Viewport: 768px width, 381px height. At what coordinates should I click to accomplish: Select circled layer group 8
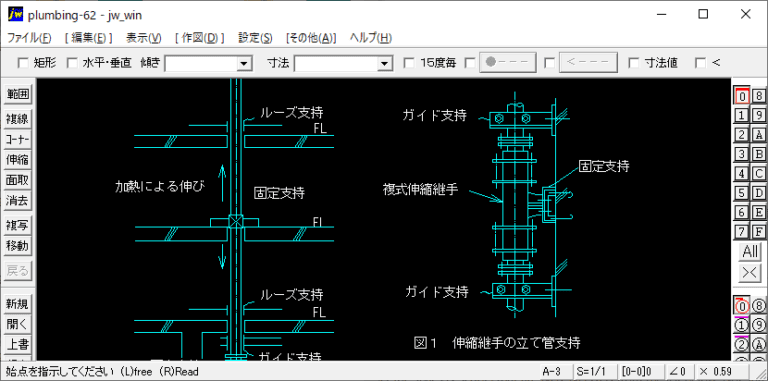click(x=759, y=307)
